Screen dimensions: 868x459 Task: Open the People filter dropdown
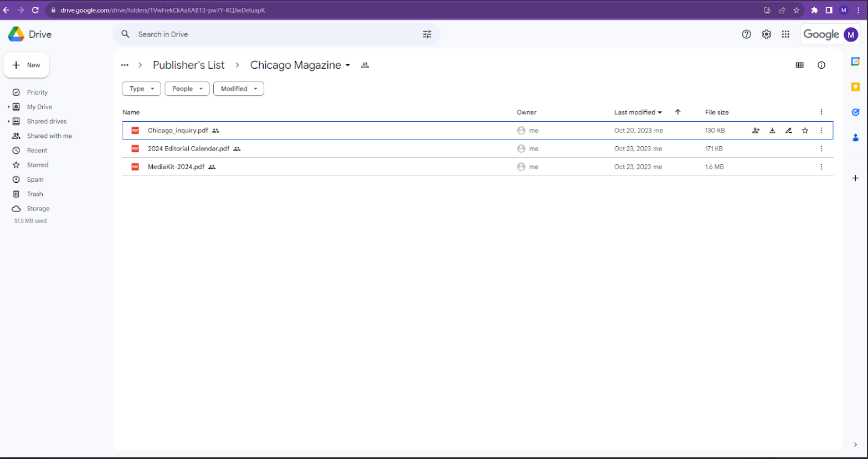click(187, 89)
